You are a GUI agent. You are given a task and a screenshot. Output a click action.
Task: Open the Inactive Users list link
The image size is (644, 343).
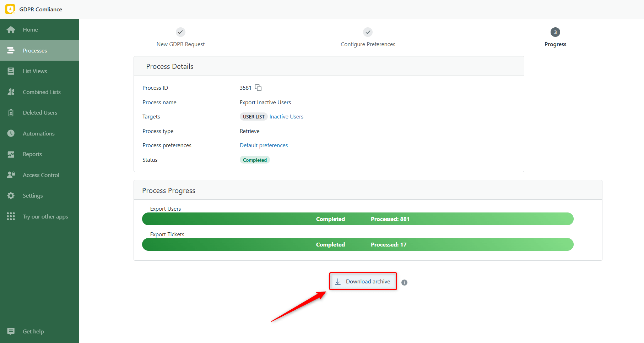click(286, 117)
